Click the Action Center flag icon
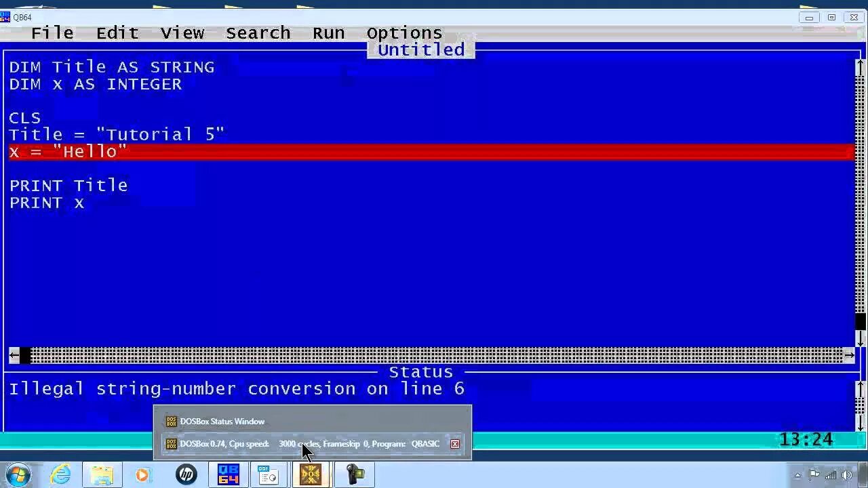 point(814,475)
